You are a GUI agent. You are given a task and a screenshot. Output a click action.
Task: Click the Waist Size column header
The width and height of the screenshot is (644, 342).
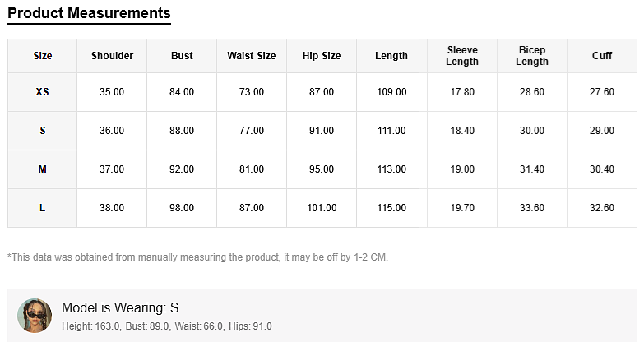(252, 56)
